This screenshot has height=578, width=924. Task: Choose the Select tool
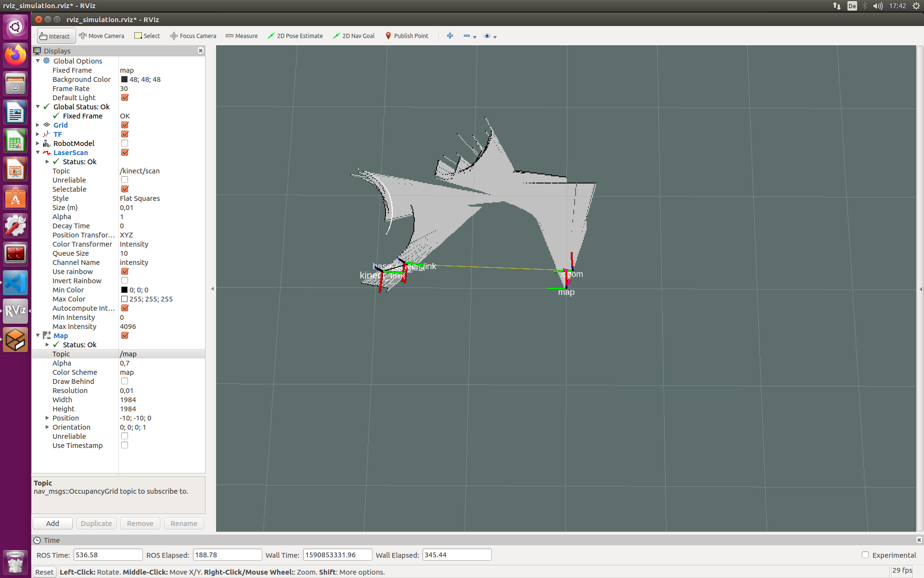(147, 36)
